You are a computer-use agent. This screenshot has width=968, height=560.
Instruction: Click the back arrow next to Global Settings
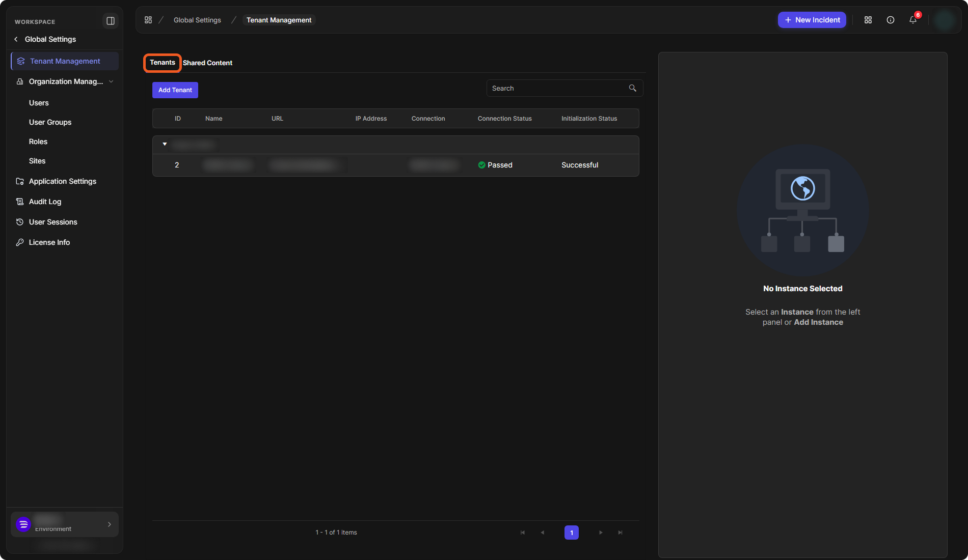pyautogui.click(x=16, y=39)
